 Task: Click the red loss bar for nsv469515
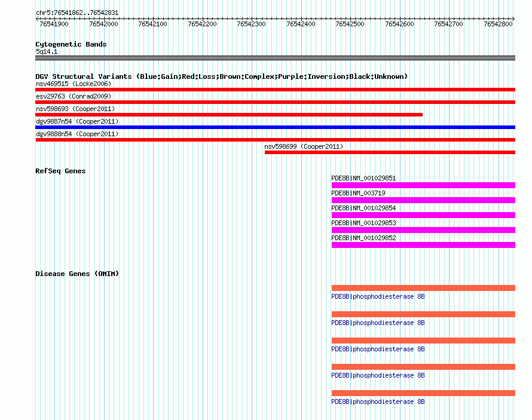pyautogui.click(x=275, y=90)
